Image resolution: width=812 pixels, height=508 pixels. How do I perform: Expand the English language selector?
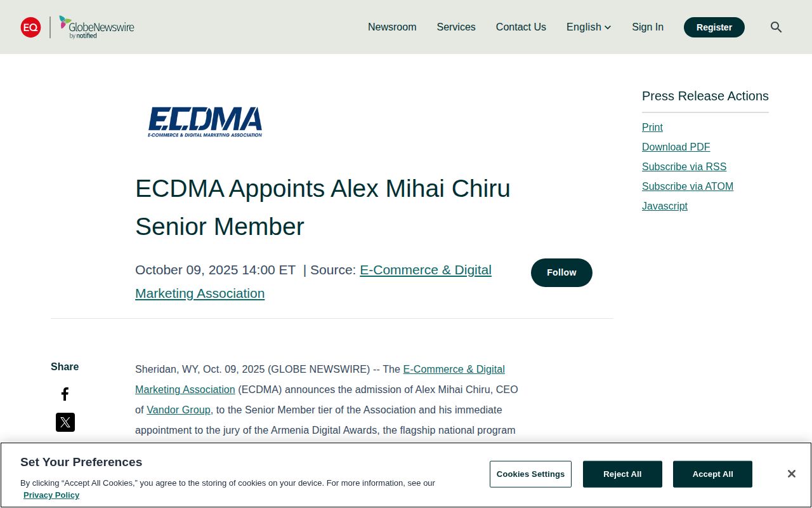coord(588,27)
